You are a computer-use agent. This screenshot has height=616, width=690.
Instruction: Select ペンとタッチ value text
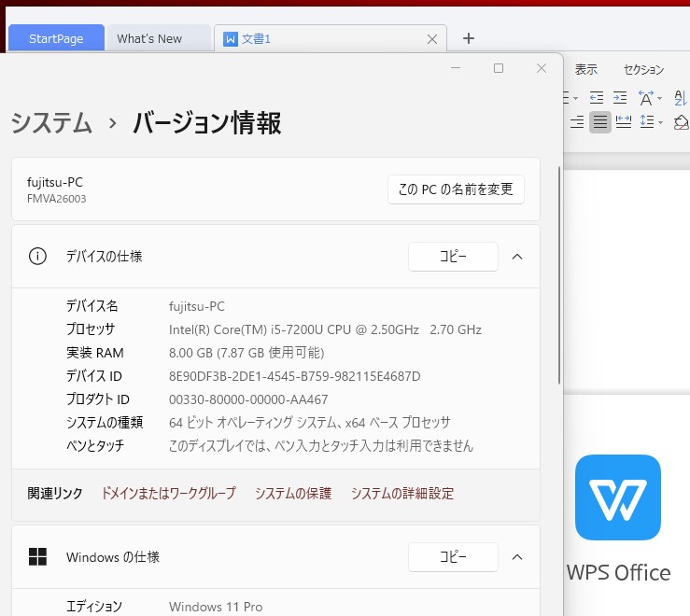click(321, 446)
